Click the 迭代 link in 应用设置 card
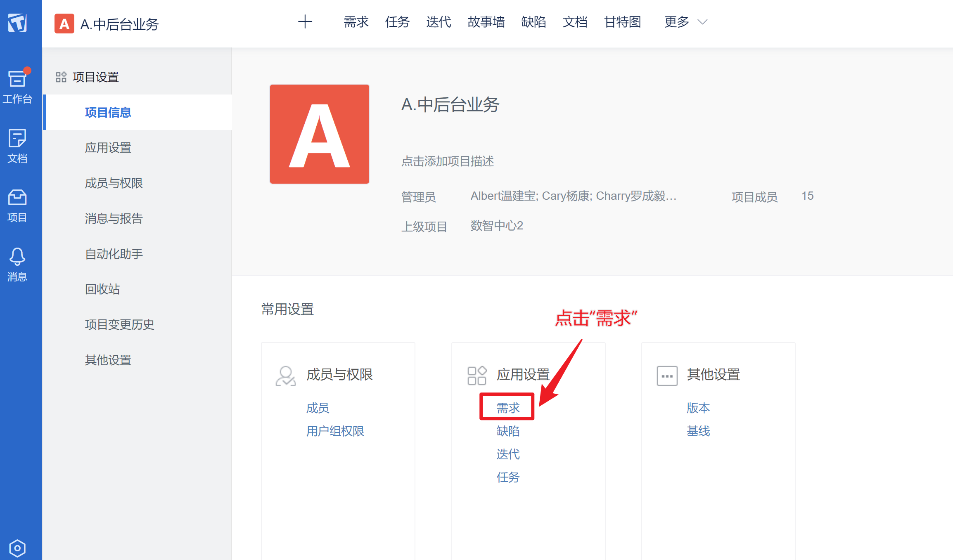This screenshot has height=560, width=953. [x=508, y=454]
